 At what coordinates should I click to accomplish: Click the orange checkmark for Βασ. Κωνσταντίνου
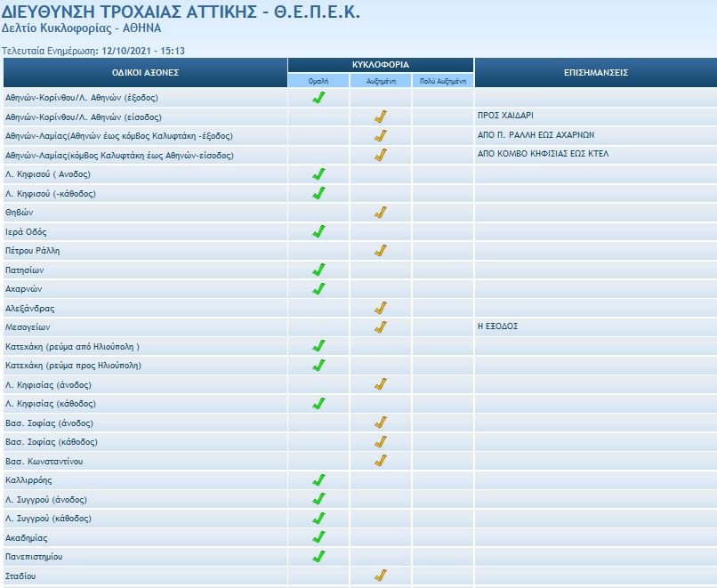tap(381, 461)
